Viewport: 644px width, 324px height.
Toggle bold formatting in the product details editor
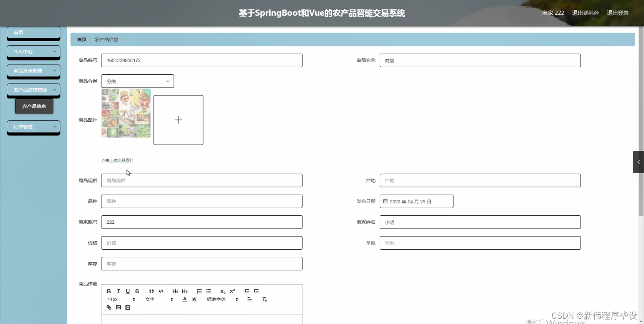(x=109, y=291)
